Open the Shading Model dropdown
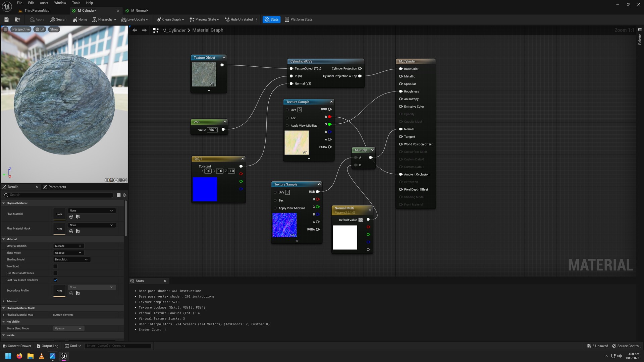Viewport: 644px width, 362px height. (x=71, y=259)
